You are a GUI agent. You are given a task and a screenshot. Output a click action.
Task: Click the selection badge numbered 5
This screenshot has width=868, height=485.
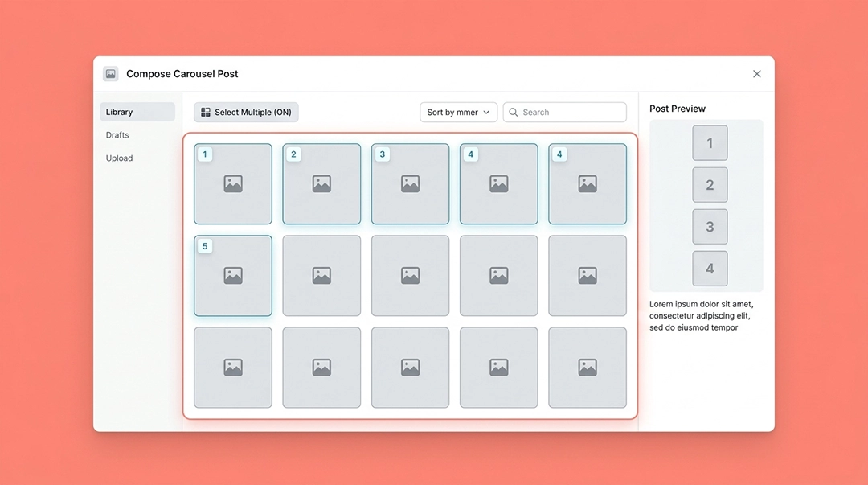tap(205, 246)
